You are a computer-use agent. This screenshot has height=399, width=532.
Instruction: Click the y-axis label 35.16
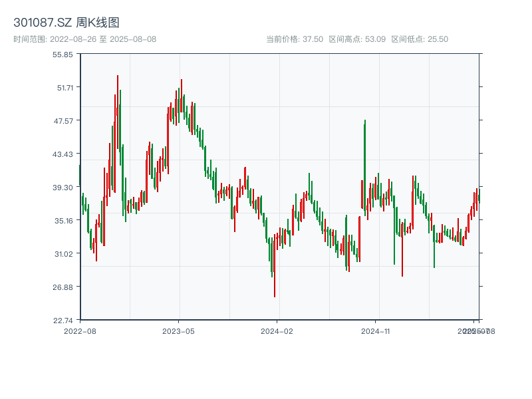click(x=64, y=221)
